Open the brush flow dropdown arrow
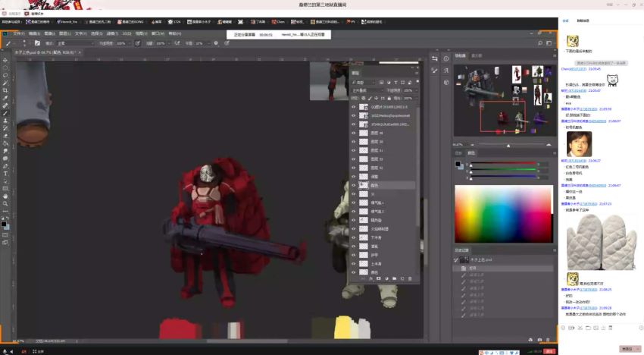This screenshot has width=644, height=355. 169,42
